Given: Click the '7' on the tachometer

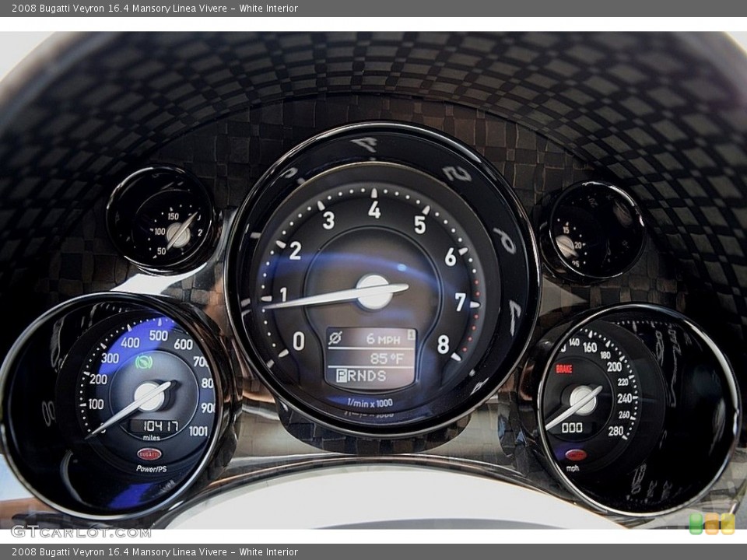Looking at the screenshot, I should 460,302.
